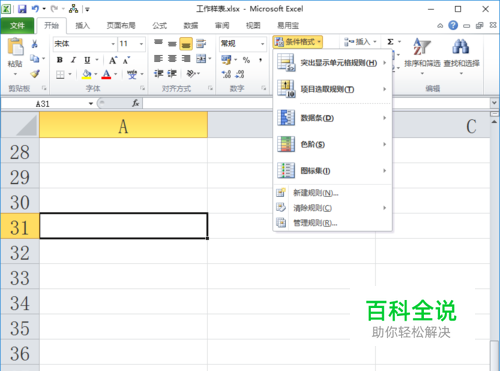Toggle top vertical align
The image size is (500, 371).
tap(158, 43)
